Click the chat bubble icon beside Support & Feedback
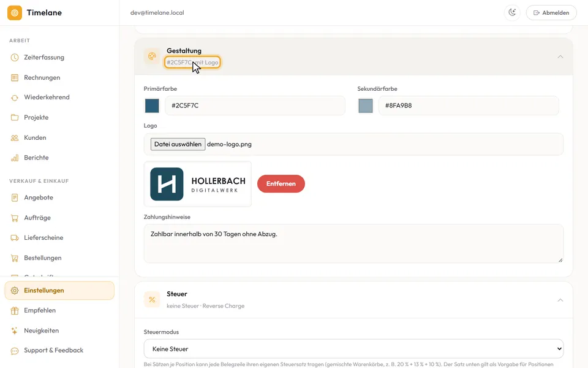 pyautogui.click(x=15, y=351)
